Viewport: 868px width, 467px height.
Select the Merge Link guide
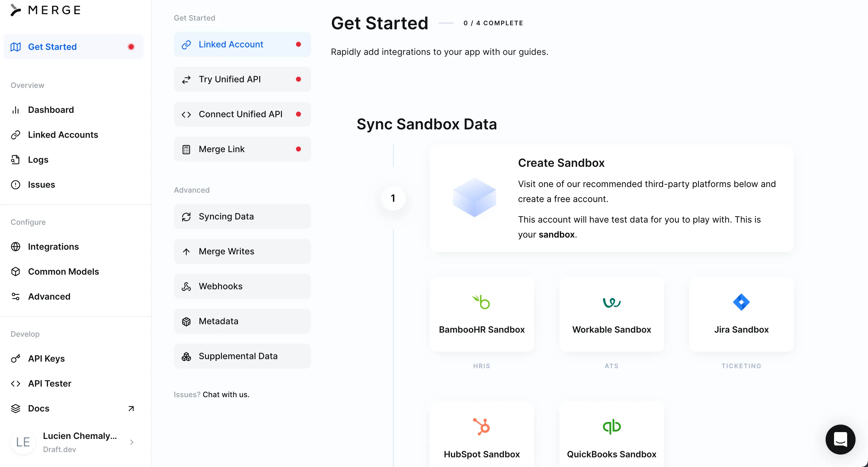(x=242, y=149)
